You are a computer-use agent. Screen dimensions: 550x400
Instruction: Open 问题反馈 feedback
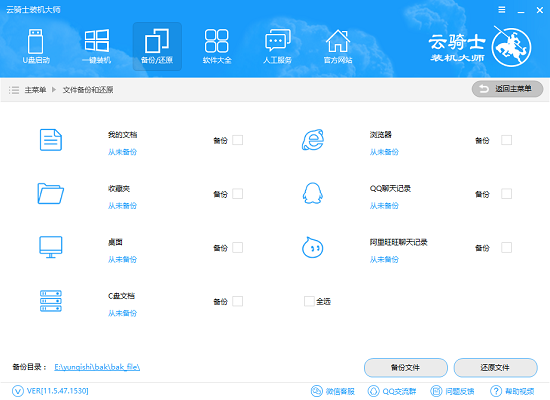click(452, 391)
